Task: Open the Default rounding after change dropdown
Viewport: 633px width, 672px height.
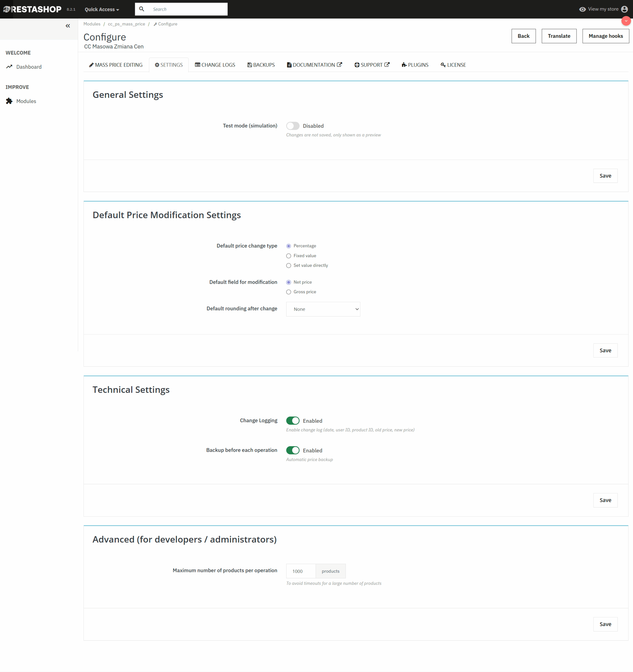Action: [323, 309]
